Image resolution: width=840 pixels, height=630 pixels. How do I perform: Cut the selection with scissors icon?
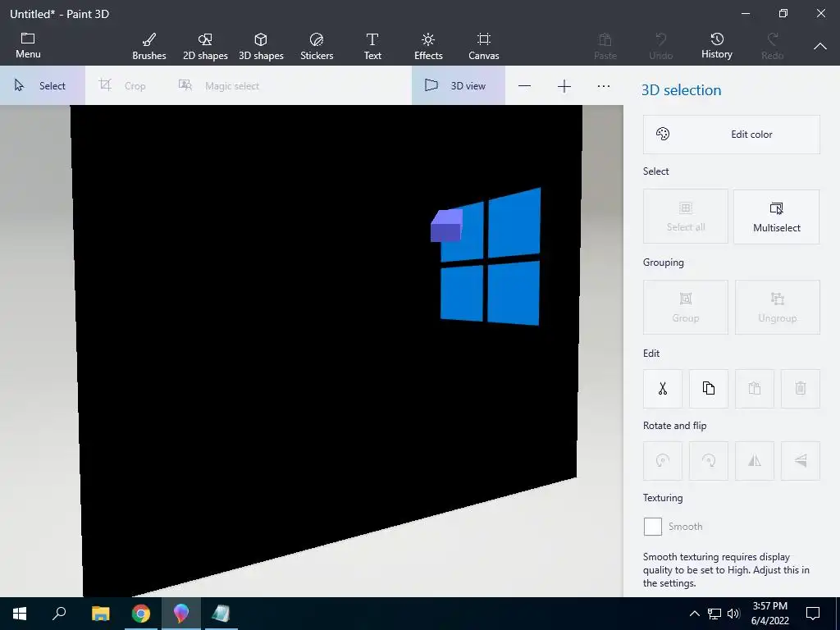tap(663, 388)
